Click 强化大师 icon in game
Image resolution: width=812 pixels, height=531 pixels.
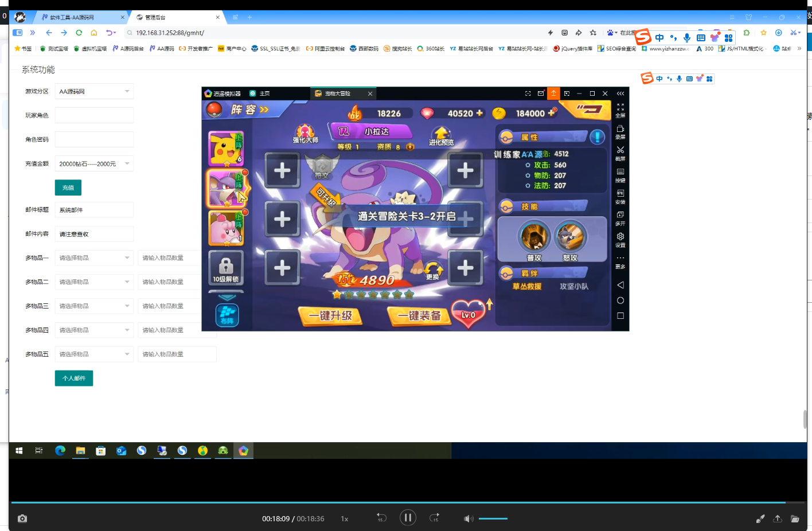(305, 134)
